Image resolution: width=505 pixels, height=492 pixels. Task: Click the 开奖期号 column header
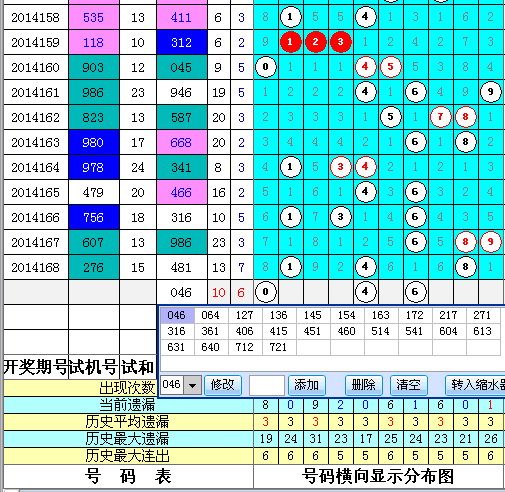36,367
